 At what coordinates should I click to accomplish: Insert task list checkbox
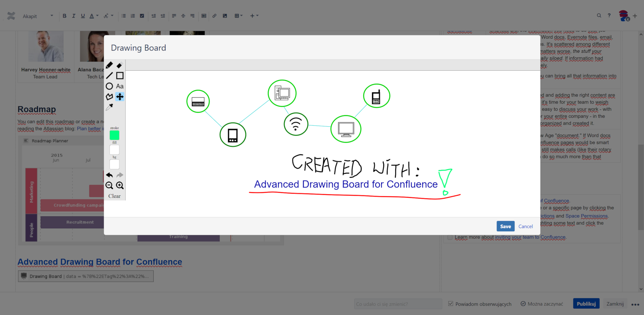pyautogui.click(x=142, y=16)
